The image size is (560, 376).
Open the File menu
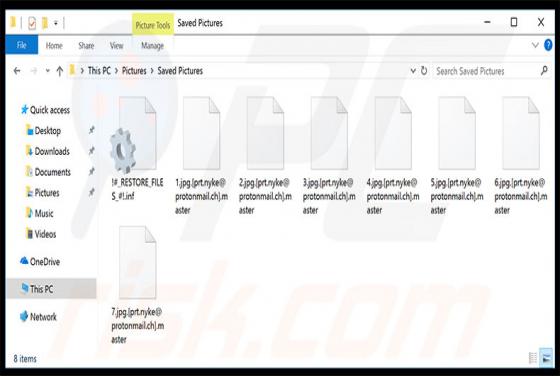coord(21,45)
